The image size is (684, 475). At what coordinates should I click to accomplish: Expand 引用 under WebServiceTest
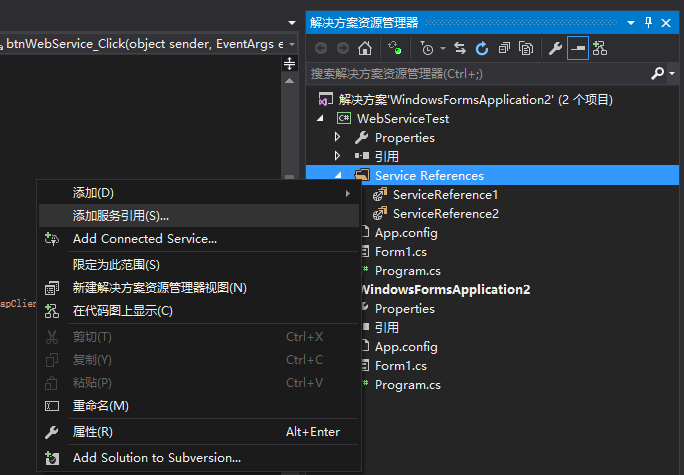point(337,156)
